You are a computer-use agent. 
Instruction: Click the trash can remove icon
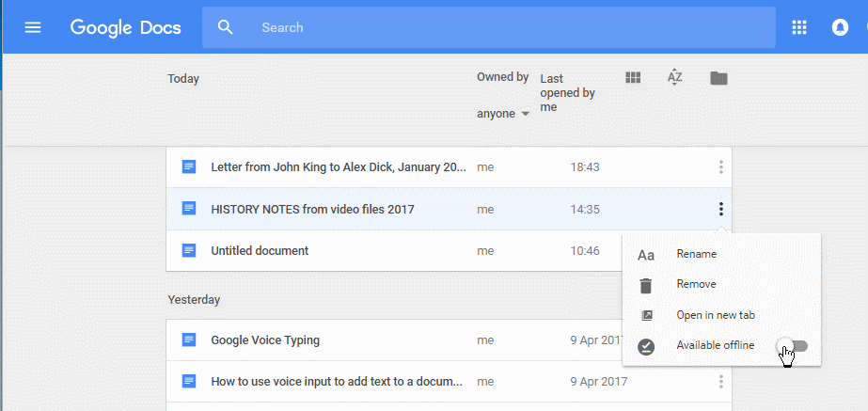pos(645,285)
